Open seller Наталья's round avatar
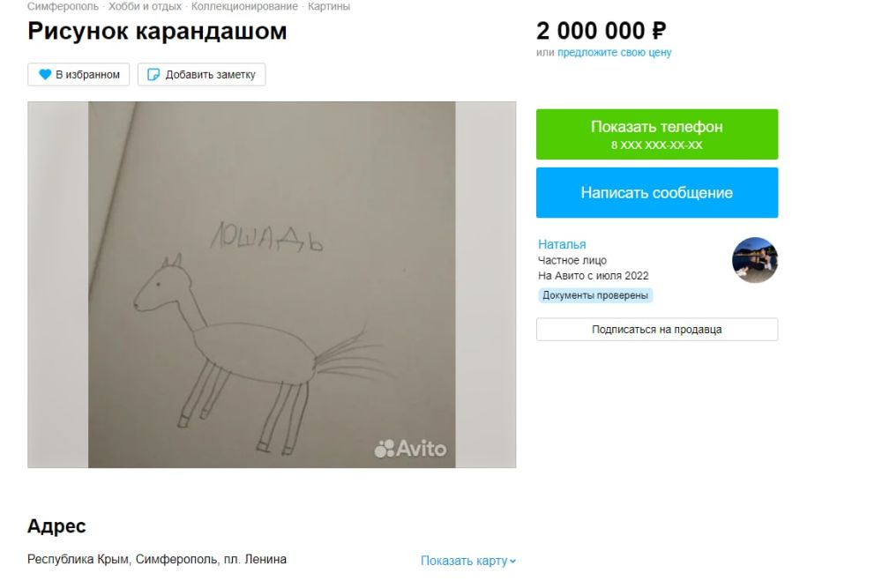 coord(754,260)
